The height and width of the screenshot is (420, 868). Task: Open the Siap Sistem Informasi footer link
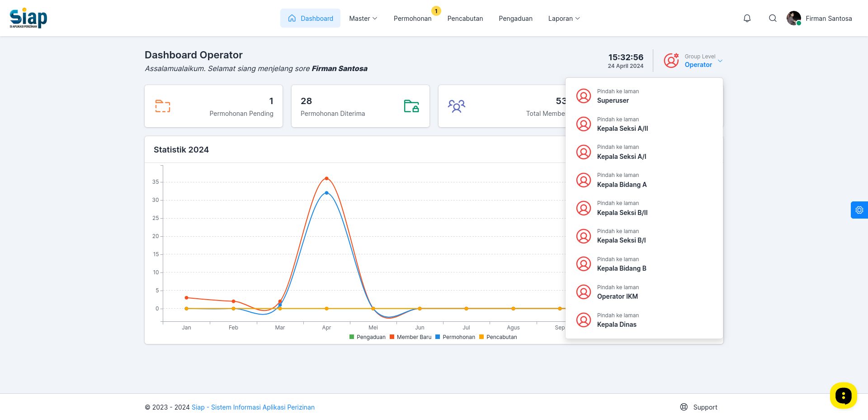(253, 407)
